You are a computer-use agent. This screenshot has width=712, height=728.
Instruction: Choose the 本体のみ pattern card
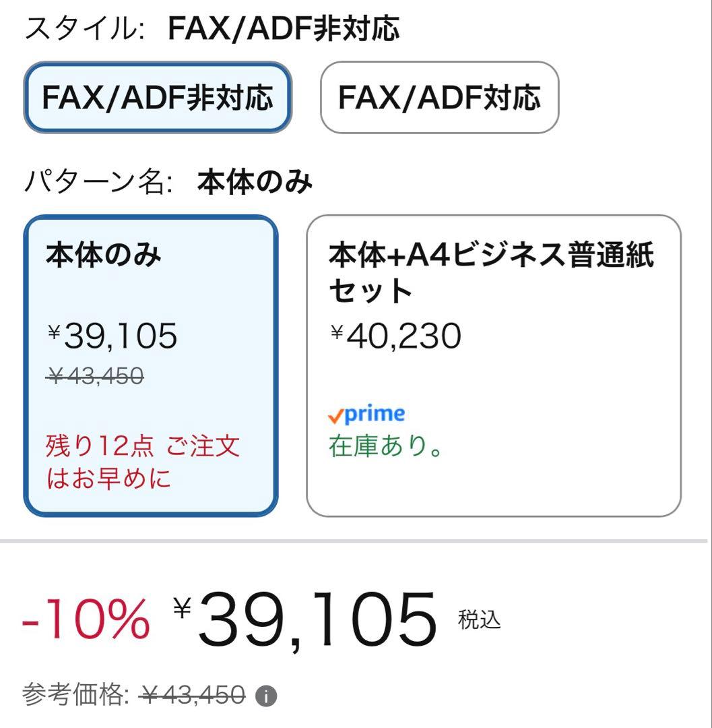[x=152, y=364]
